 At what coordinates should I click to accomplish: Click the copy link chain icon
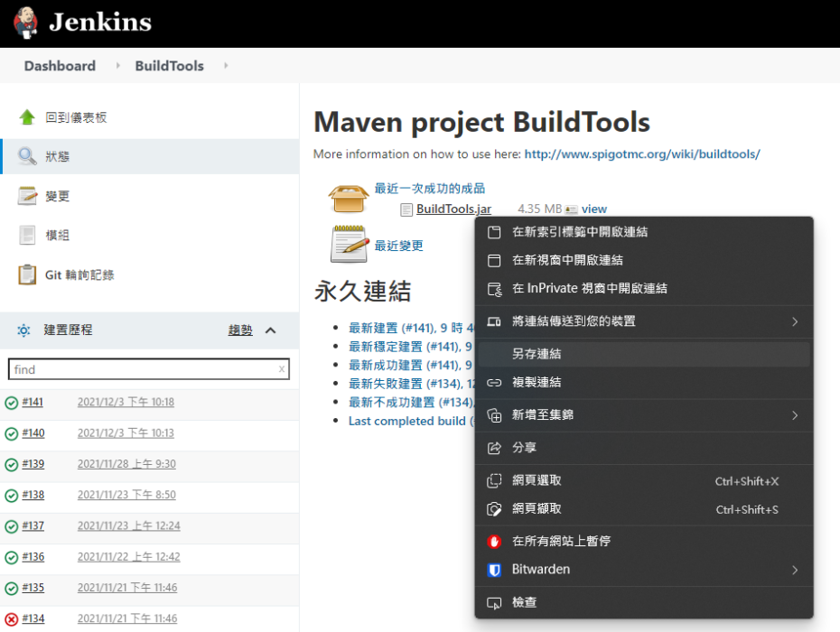click(x=494, y=383)
